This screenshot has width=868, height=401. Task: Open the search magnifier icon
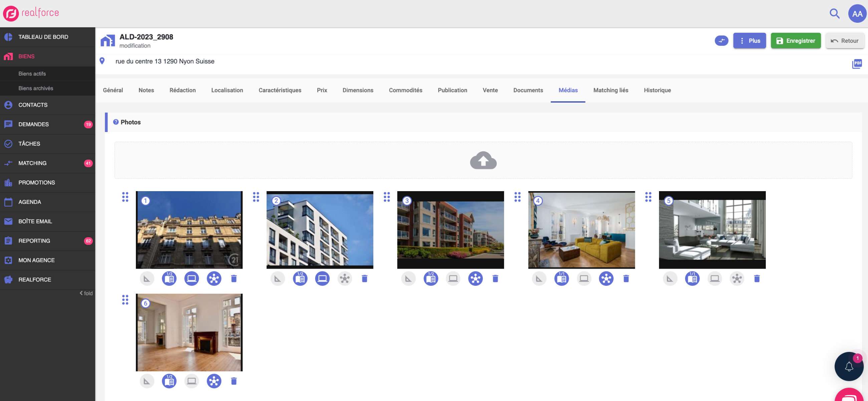(834, 13)
